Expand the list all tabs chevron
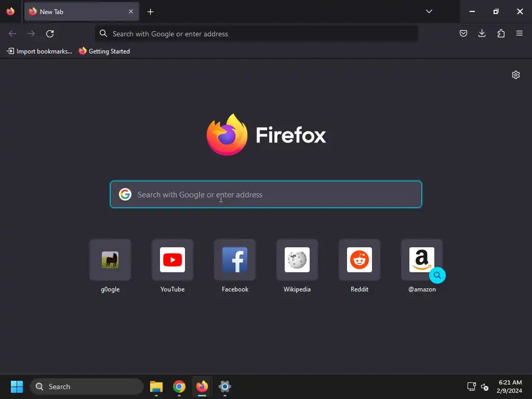Screen dimensions: 532x399 (429, 11)
